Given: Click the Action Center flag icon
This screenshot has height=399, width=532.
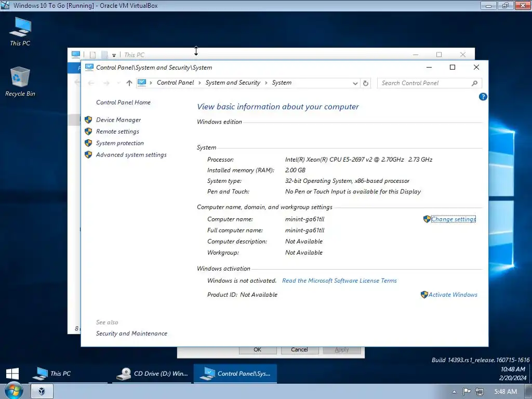Looking at the screenshot, I should pyautogui.click(x=467, y=392).
